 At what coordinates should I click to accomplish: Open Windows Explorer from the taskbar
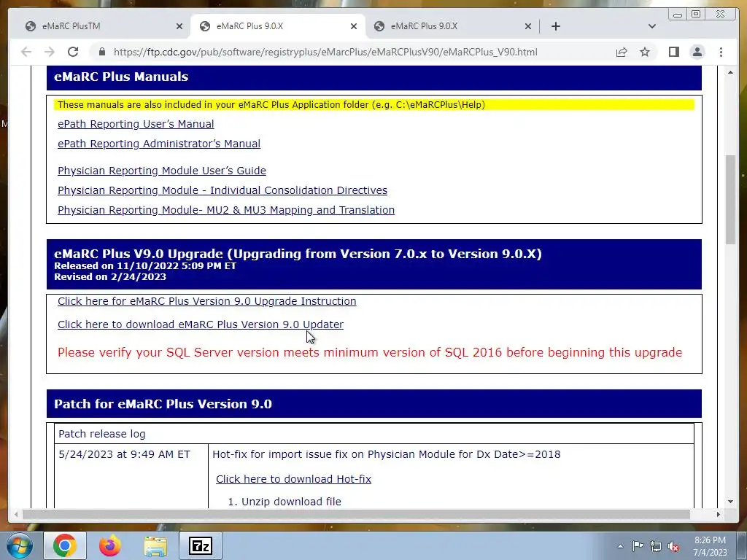155,545
